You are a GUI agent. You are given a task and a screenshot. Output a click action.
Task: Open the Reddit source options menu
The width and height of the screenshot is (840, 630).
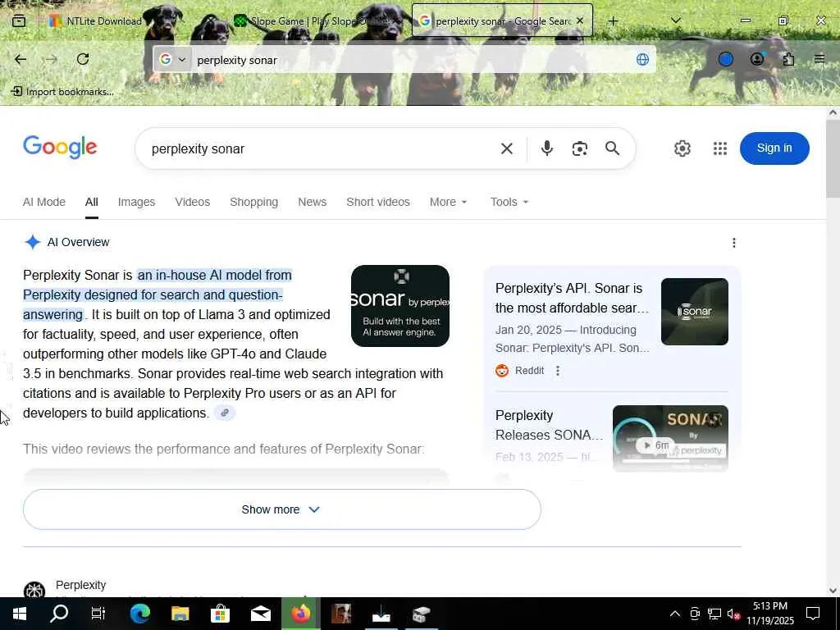558,371
